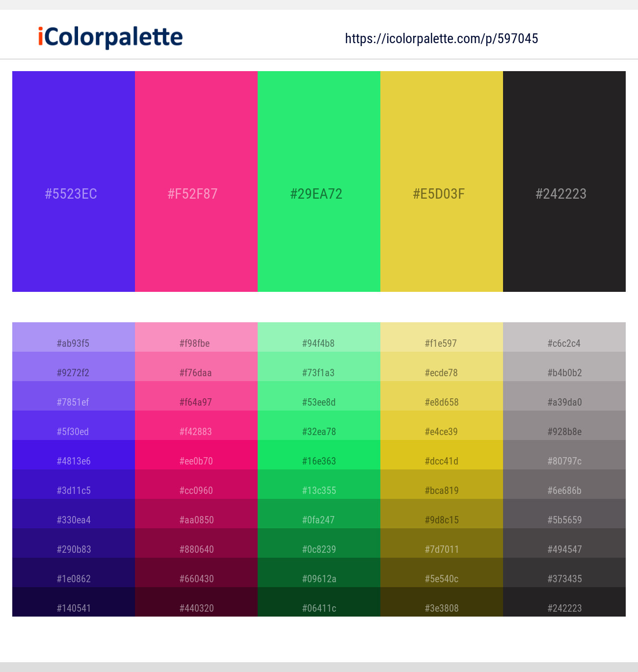Choose the #06411c darkest green shade
Viewport: 638px width, 672px height.
tap(319, 602)
